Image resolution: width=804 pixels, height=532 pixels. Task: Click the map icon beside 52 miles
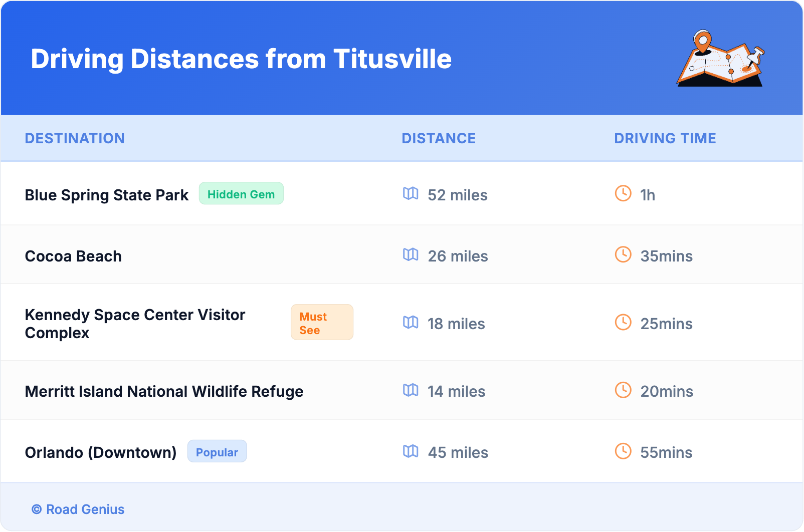(411, 193)
